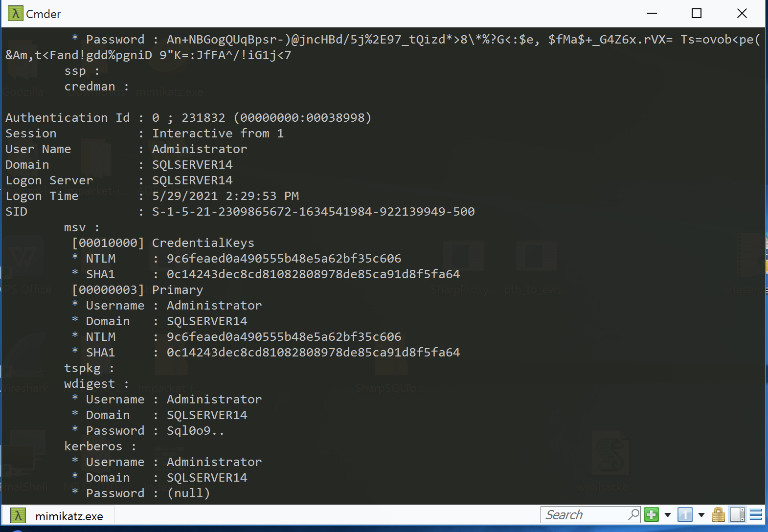Image resolution: width=768 pixels, height=532 pixels.
Task: Click the "[00000003]" identifier
Action: 108,290
